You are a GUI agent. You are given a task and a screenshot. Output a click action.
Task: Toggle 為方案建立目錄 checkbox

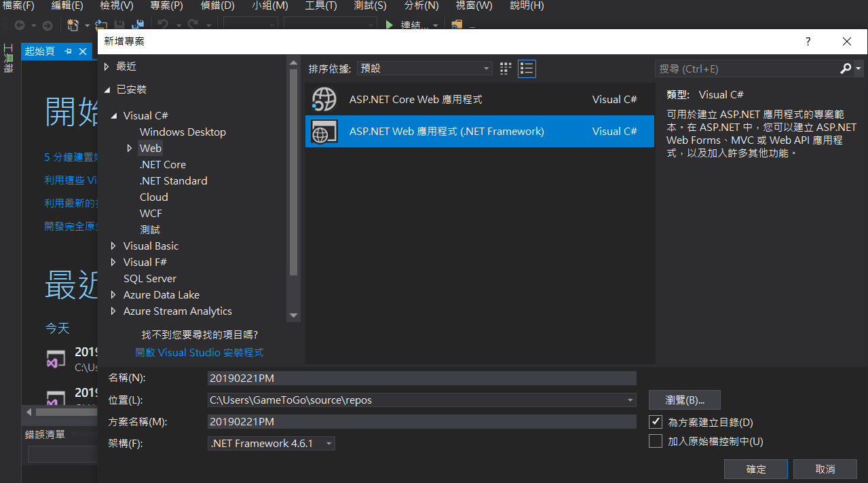click(x=656, y=422)
